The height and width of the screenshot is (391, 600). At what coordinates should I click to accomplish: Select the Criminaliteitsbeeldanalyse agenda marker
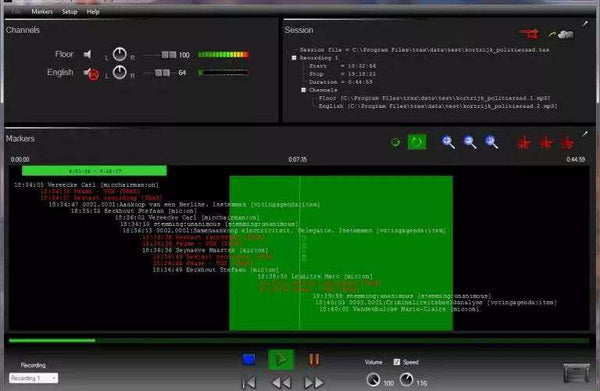(x=436, y=302)
